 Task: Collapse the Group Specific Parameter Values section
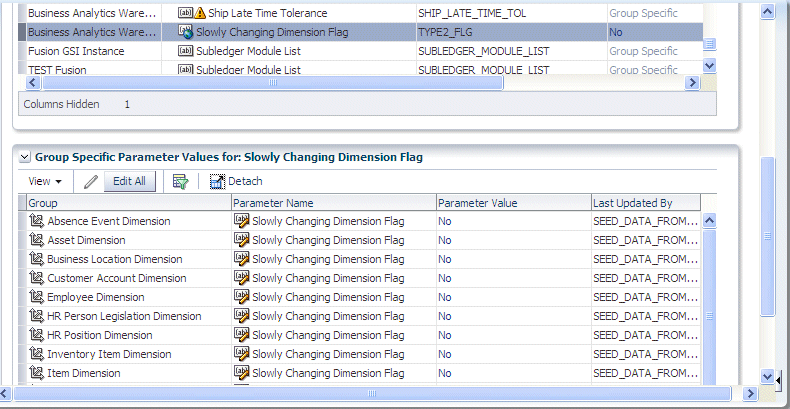click(x=24, y=158)
